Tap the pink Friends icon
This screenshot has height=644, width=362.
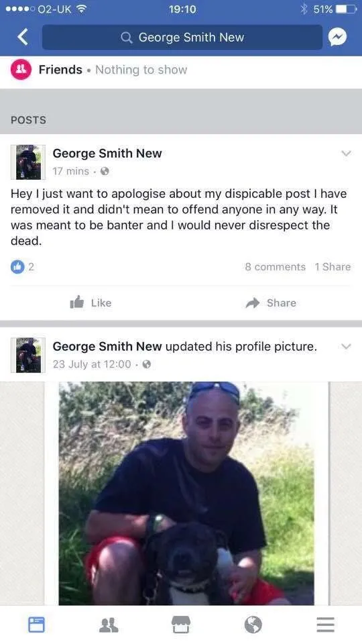[x=21, y=69]
